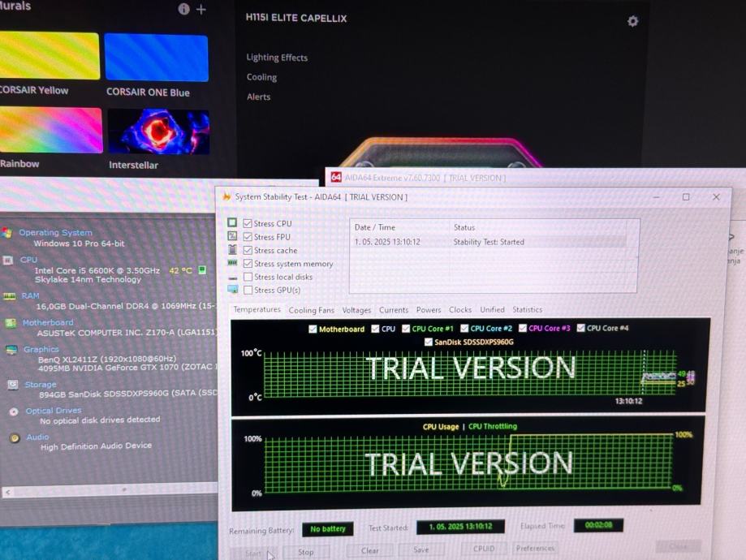
Task: Select the Stability Test: Started log row
Action: [490, 242]
